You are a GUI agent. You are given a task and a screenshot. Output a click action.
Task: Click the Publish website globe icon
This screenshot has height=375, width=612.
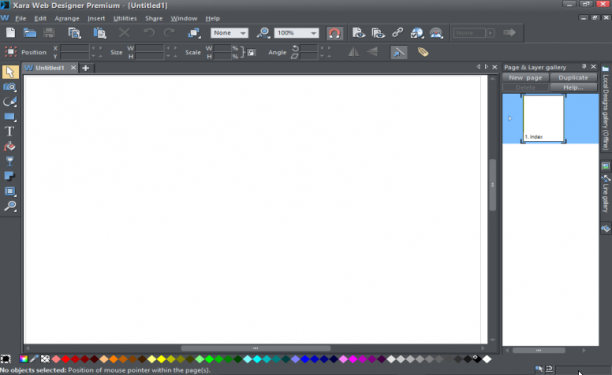coord(417,33)
